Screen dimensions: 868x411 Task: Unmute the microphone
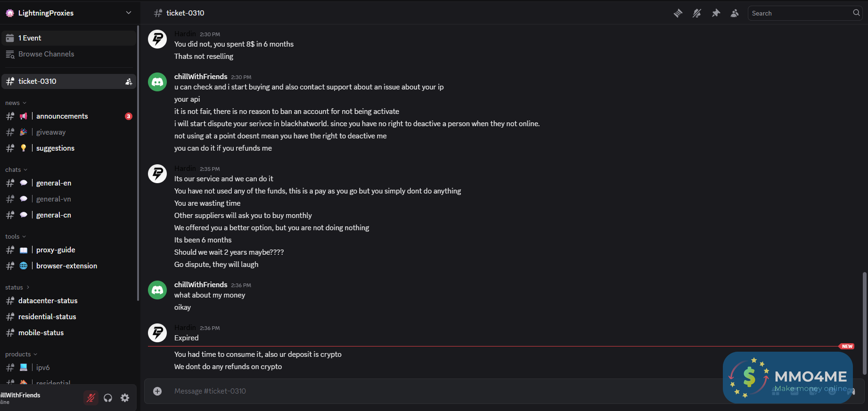[91, 398]
